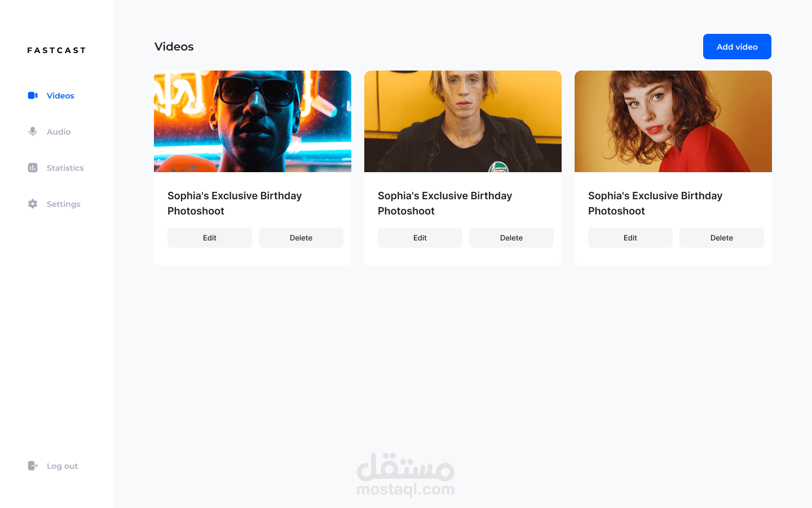Click the title under the blond man thumbnail

(445, 203)
